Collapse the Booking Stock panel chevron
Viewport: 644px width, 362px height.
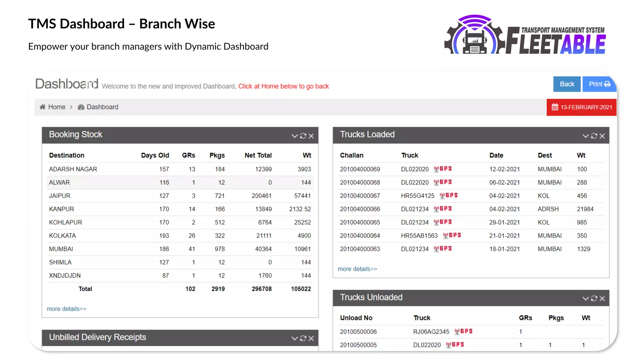pyautogui.click(x=294, y=136)
